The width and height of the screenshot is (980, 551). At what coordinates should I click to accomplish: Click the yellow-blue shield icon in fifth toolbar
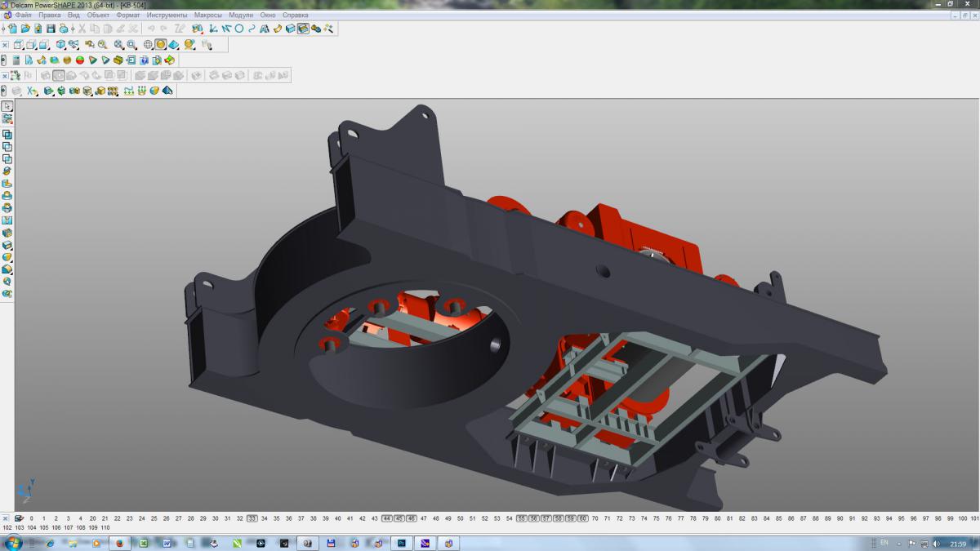point(154,91)
